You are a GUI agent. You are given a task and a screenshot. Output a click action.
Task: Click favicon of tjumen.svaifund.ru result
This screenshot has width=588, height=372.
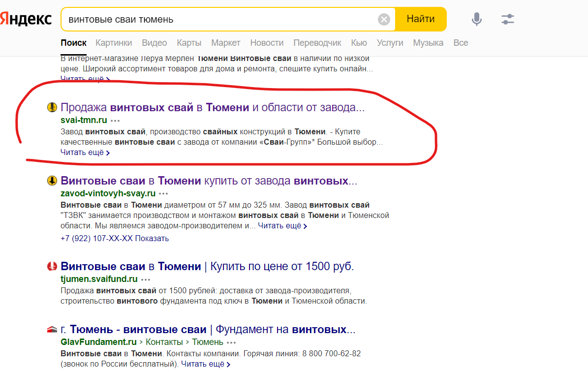click(x=52, y=266)
